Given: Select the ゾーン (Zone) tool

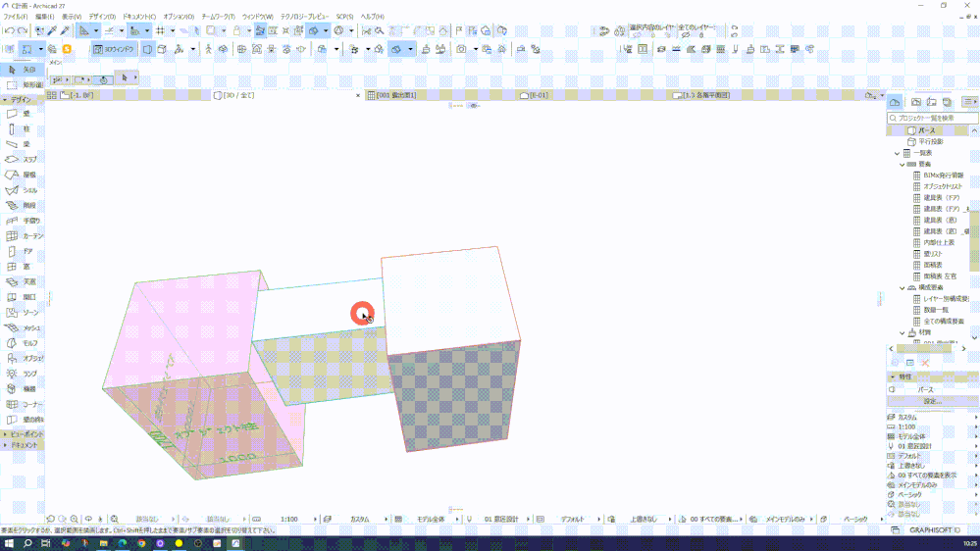Looking at the screenshot, I should pyautogui.click(x=20, y=312).
